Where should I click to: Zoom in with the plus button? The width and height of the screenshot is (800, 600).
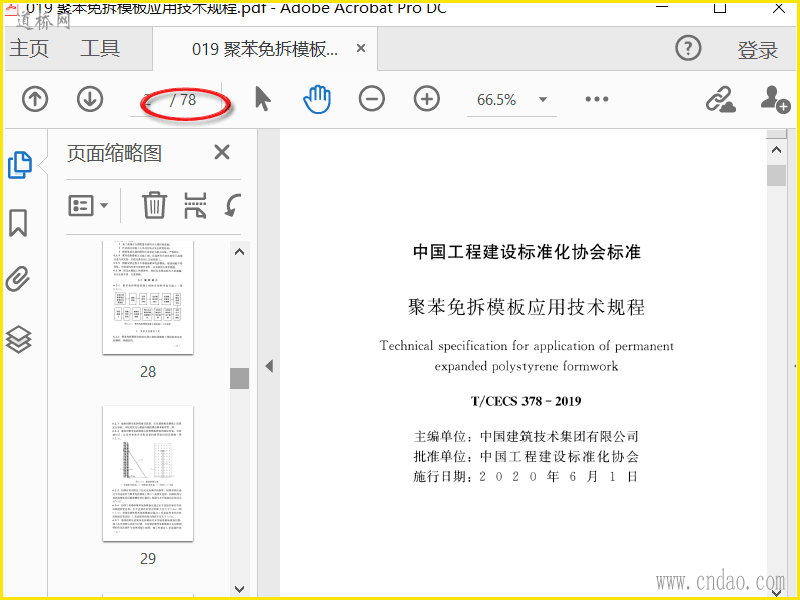[427, 99]
